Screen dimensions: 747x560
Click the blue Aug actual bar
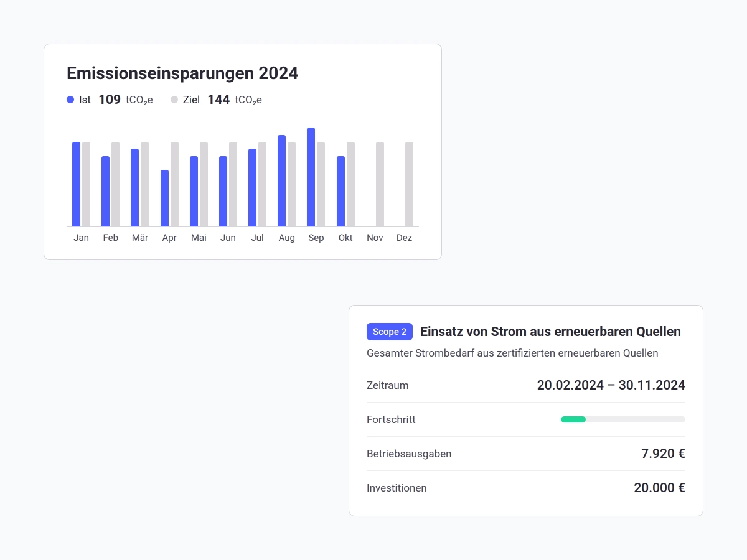pos(281,181)
